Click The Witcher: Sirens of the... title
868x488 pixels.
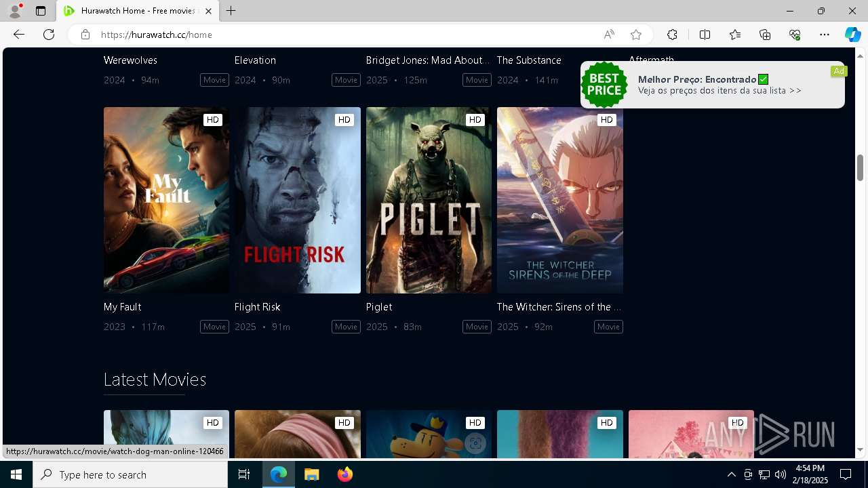pos(559,307)
